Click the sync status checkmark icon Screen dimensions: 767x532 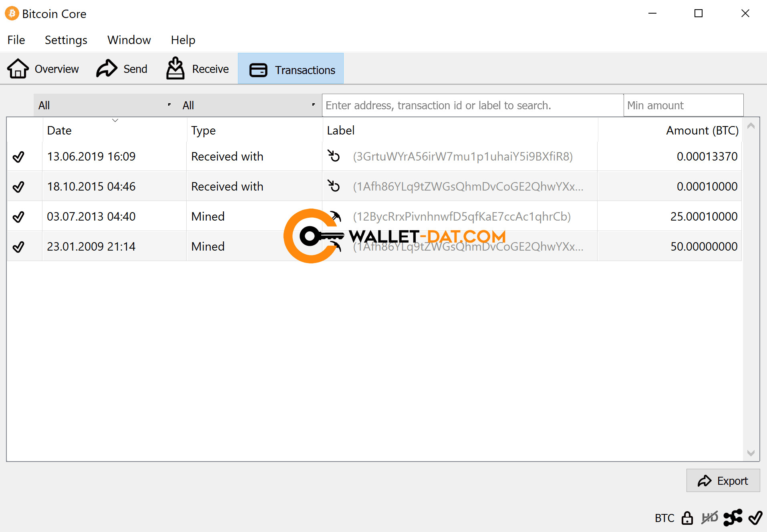click(755, 518)
